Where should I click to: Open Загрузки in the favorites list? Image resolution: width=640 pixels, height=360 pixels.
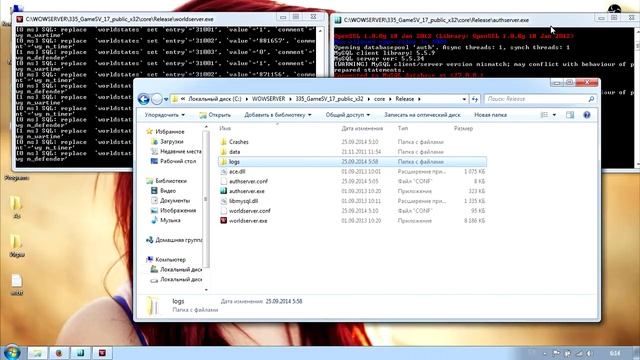[x=171, y=141]
